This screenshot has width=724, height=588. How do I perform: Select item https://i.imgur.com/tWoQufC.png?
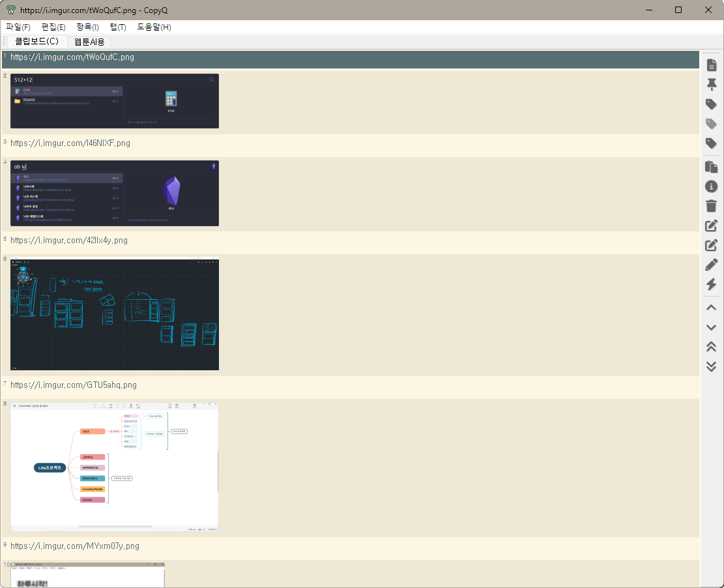tap(350, 59)
